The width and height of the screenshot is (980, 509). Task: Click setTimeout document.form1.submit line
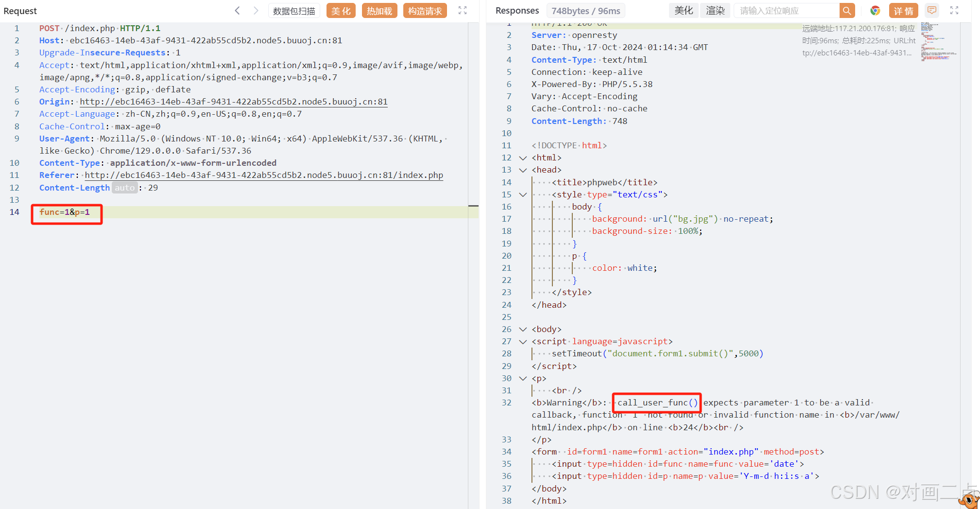pos(658,353)
